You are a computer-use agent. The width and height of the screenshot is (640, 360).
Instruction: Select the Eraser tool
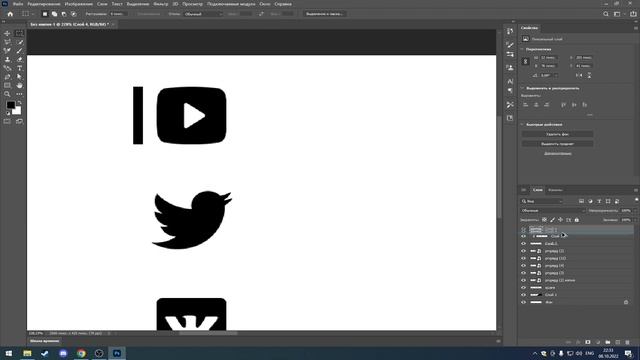[19, 60]
